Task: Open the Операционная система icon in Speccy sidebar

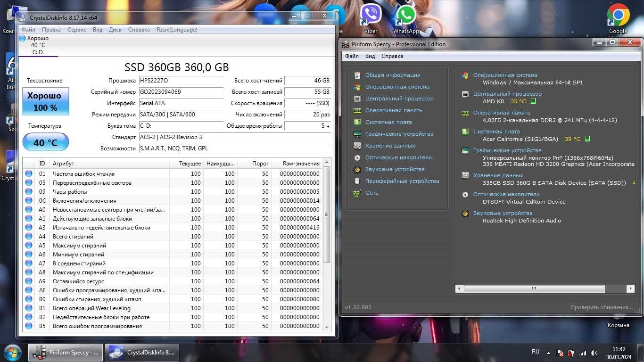Action: pyautogui.click(x=357, y=87)
